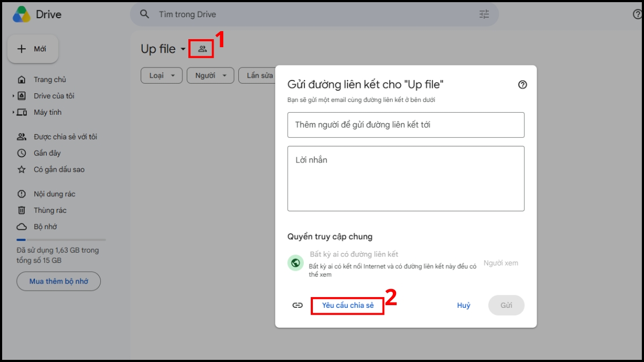Open Gần đây section

(x=47, y=153)
